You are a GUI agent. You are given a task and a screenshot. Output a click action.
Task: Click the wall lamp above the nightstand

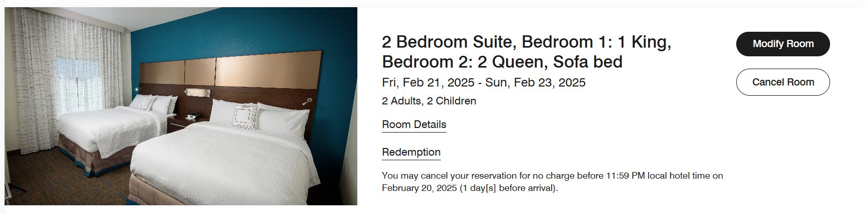point(197,93)
